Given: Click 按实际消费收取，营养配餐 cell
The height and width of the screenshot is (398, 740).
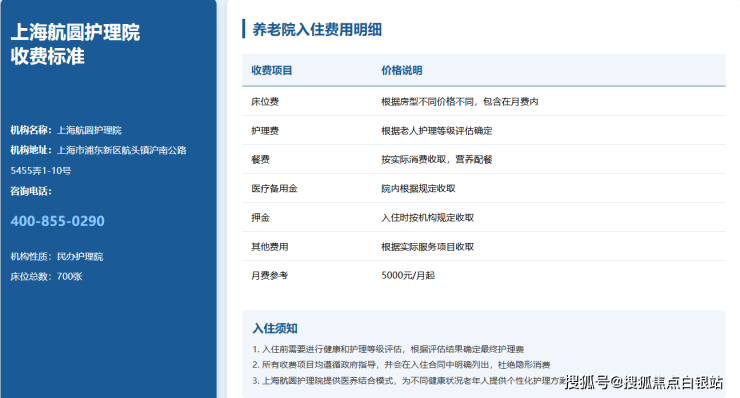Looking at the screenshot, I should [x=437, y=160].
